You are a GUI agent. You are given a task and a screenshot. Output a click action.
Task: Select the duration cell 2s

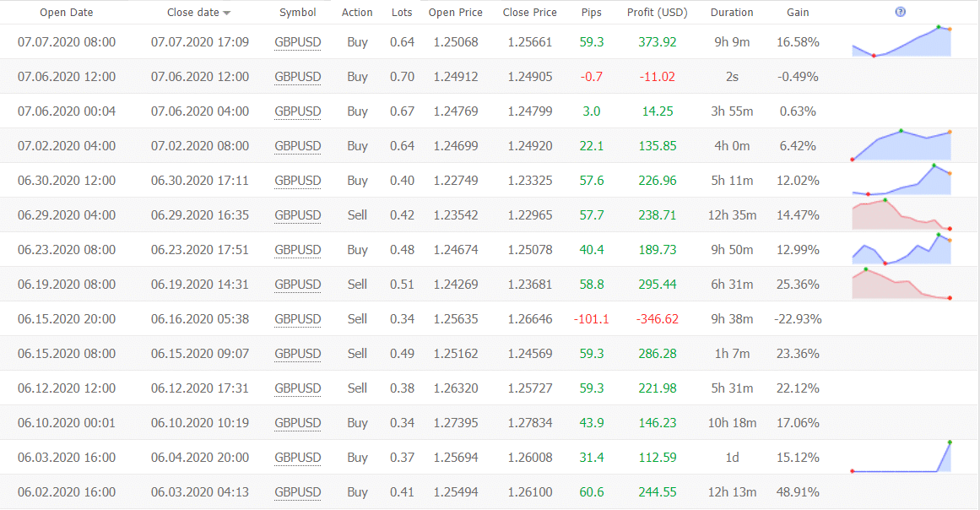732,77
